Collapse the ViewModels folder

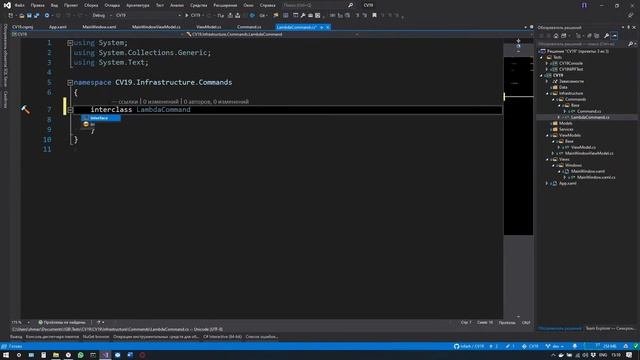pyautogui.click(x=547, y=136)
